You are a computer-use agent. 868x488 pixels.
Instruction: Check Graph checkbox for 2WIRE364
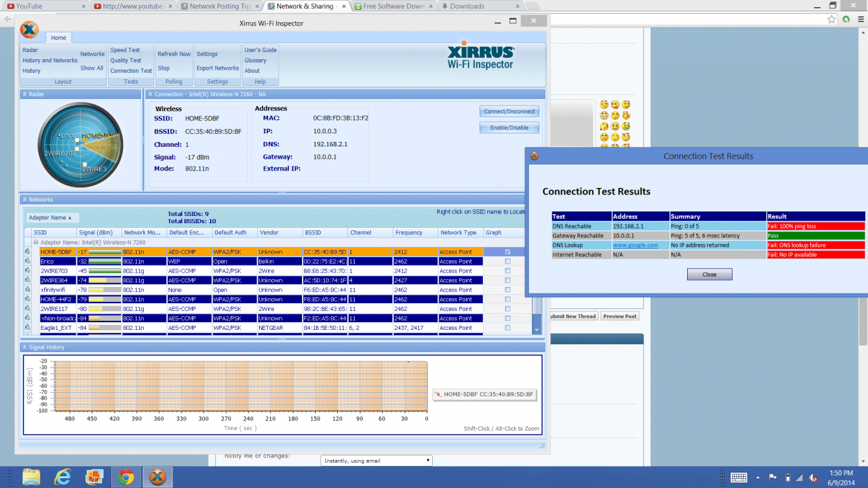click(508, 280)
